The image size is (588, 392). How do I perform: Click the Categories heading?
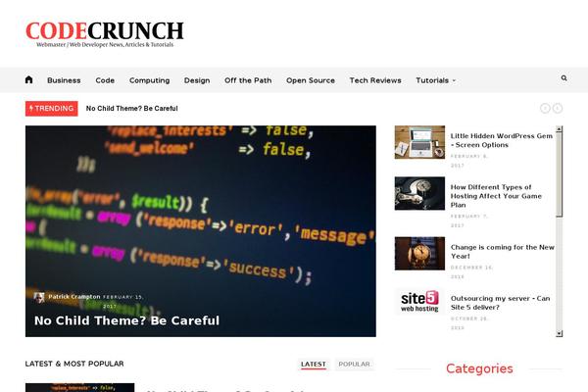[479, 368]
